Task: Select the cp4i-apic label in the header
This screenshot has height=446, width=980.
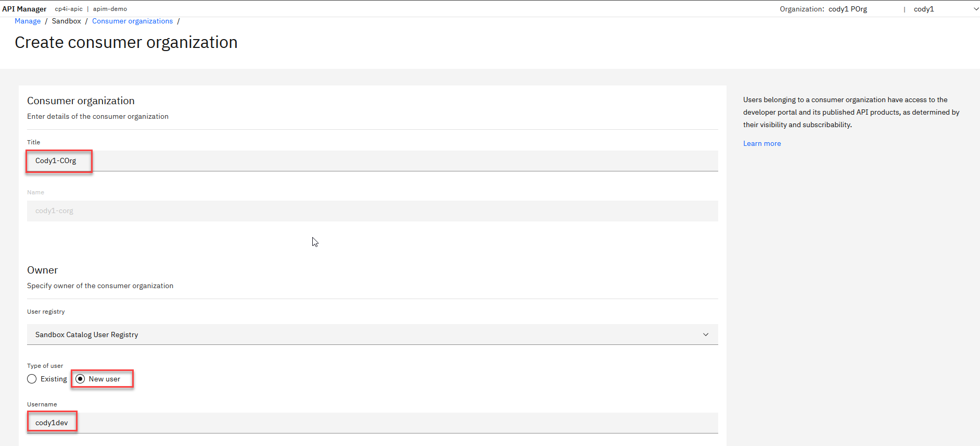Action: (69, 9)
